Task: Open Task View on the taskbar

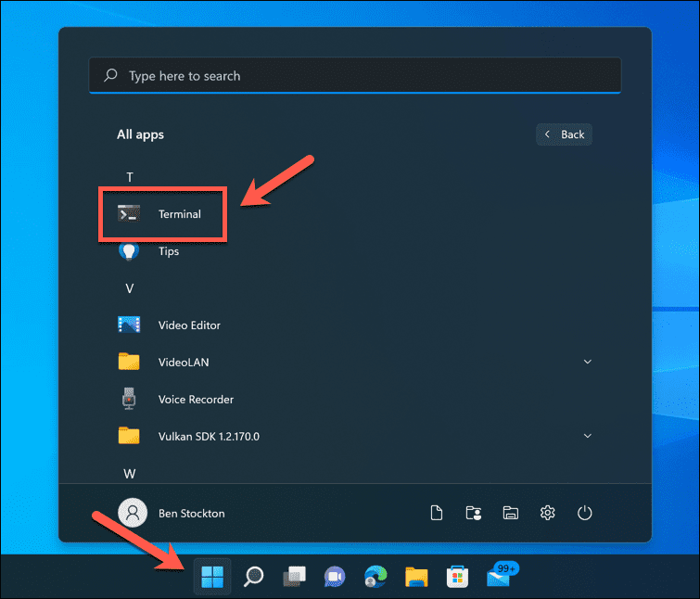Action: [295, 576]
